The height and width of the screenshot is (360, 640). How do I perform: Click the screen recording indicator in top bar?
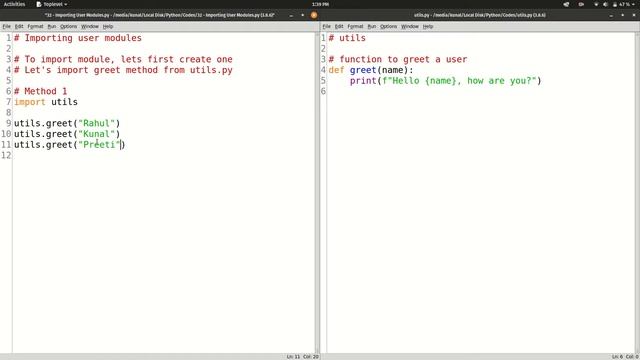[581, 4]
